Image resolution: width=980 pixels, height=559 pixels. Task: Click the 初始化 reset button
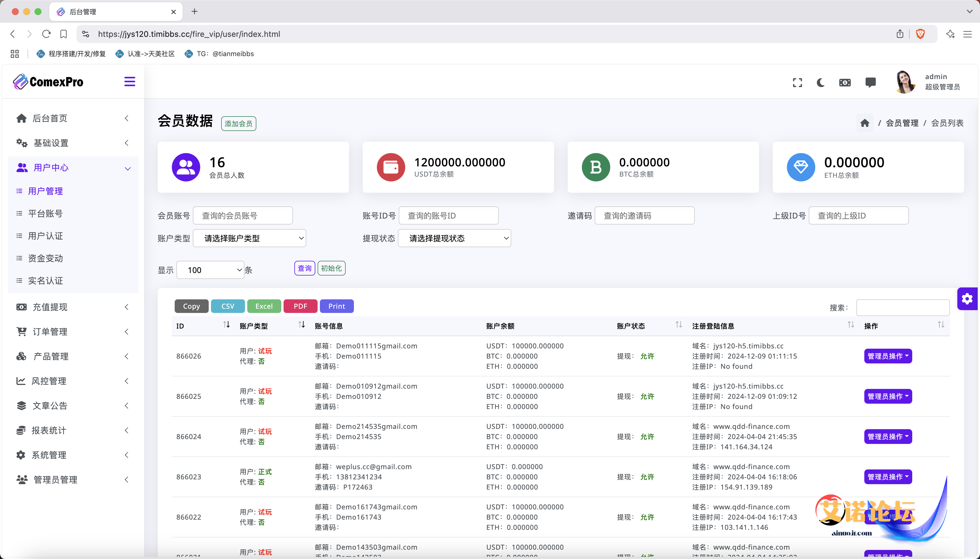[x=331, y=268]
